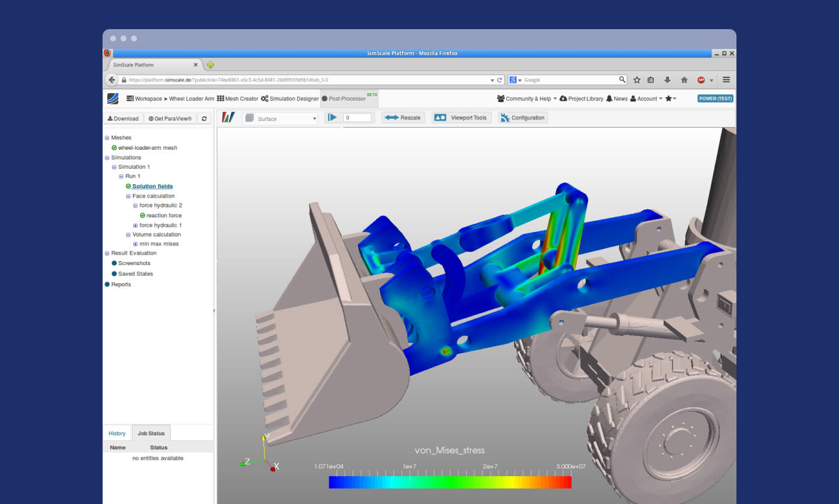Viewport: 839px width, 504px height.
Task: Open the Configuration button
Action: click(x=523, y=118)
